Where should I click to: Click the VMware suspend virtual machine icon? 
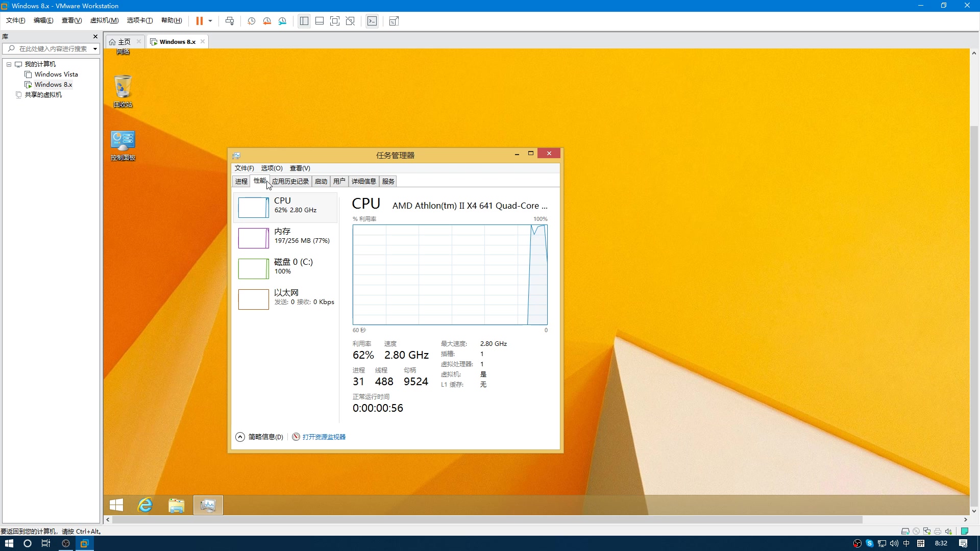[200, 21]
